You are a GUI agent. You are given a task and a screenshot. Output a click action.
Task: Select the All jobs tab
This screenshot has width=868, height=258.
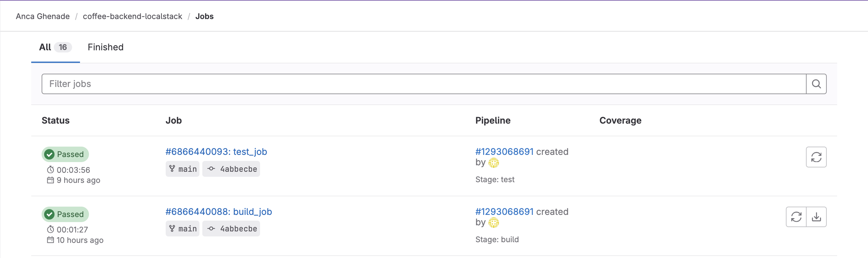point(55,47)
